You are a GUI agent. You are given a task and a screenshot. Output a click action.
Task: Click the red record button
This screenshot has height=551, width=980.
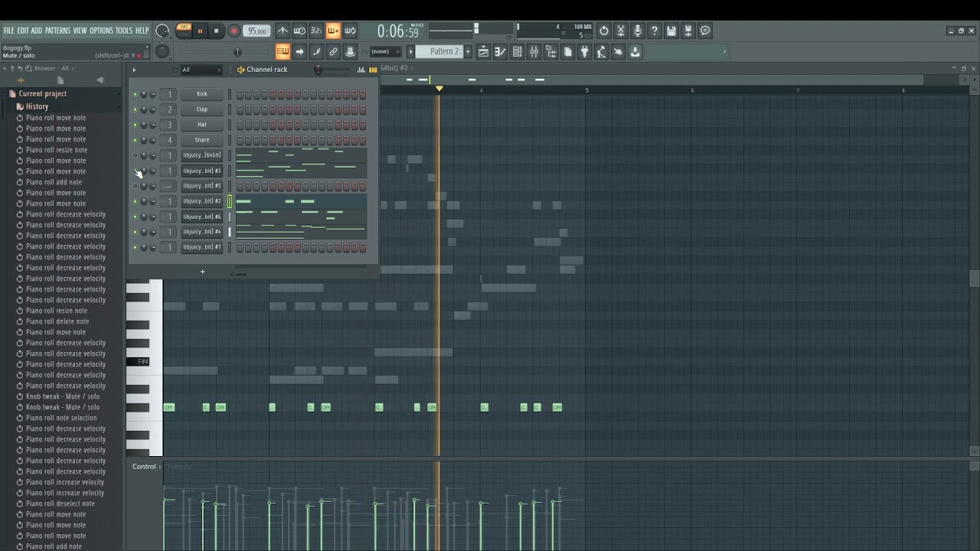234,31
